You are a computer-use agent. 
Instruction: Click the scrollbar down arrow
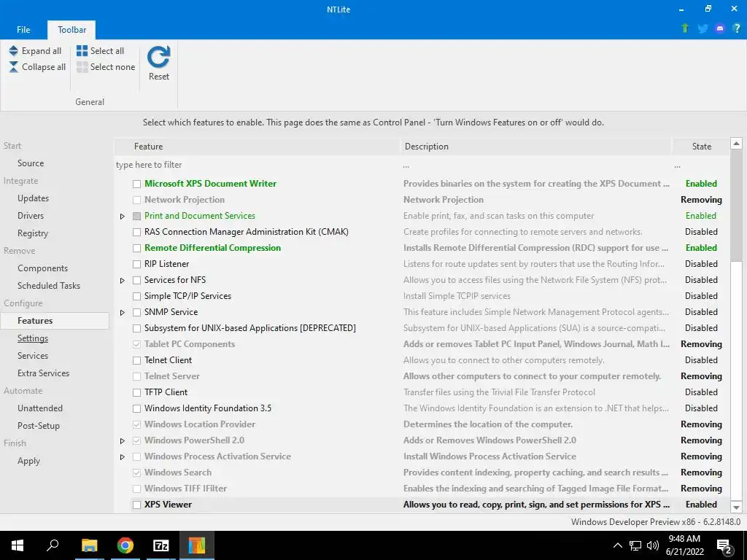tap(736, 507)
